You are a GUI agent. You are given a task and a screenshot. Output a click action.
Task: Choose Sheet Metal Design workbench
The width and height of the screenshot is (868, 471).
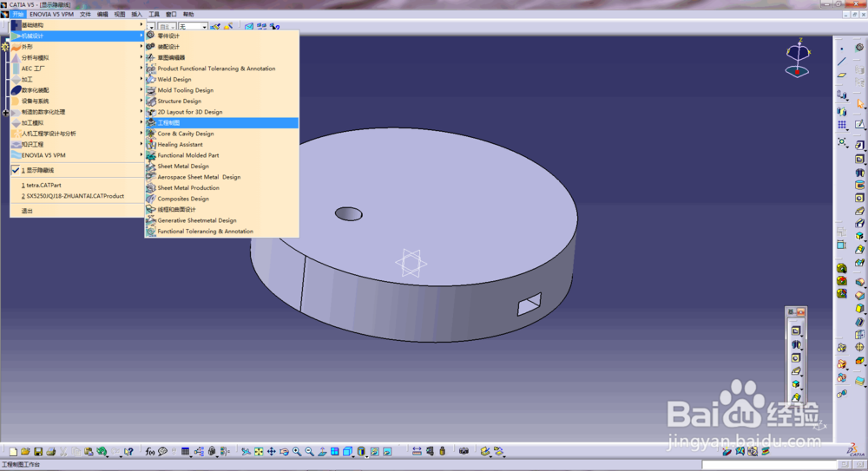(x=222, y=166)
